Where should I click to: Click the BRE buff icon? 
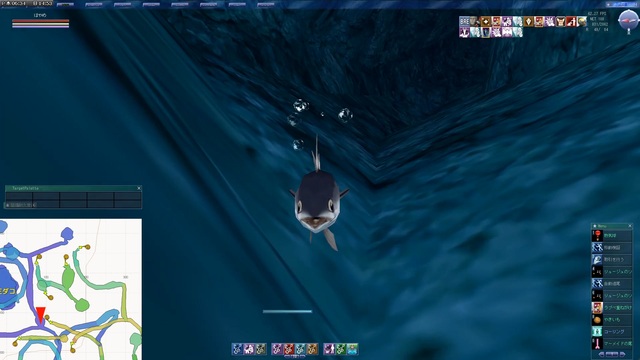pyautogui.click(x=464, y=21)
